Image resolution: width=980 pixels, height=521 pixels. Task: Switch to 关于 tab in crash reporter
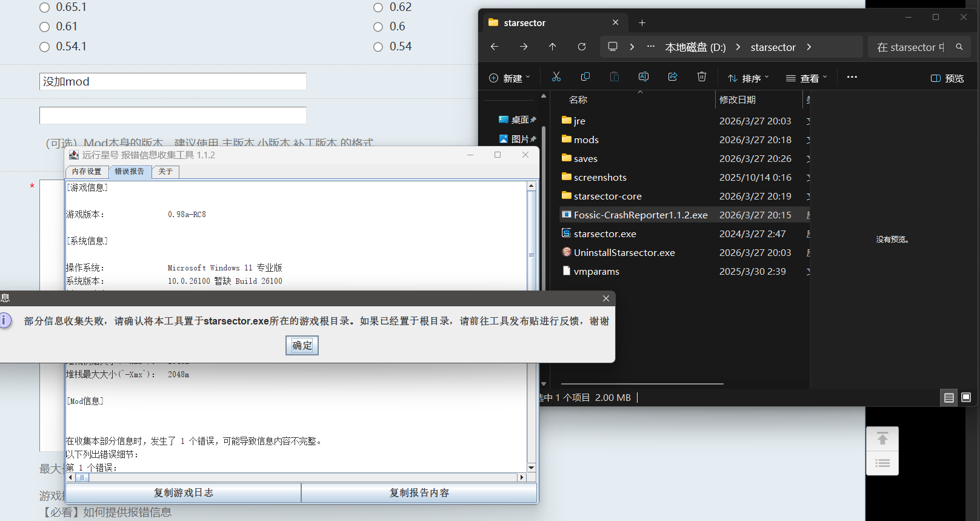coord(165,172)
